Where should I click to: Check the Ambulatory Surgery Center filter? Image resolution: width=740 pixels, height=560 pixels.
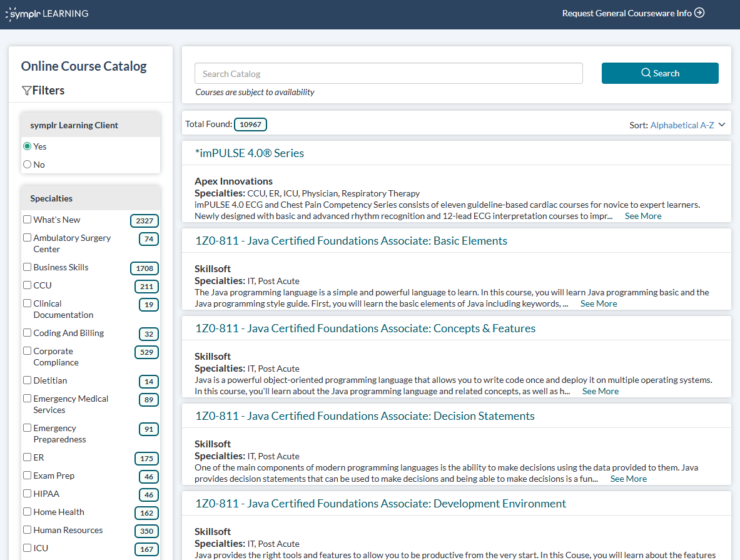pos(28,238)
